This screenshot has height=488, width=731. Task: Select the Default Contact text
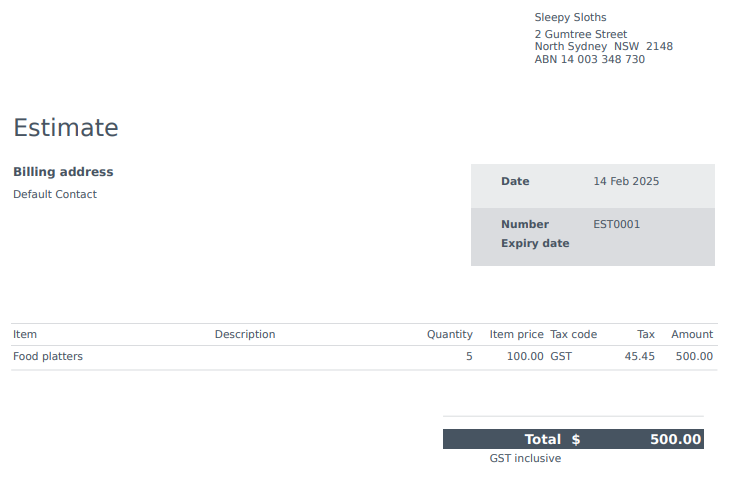(55, 194)
